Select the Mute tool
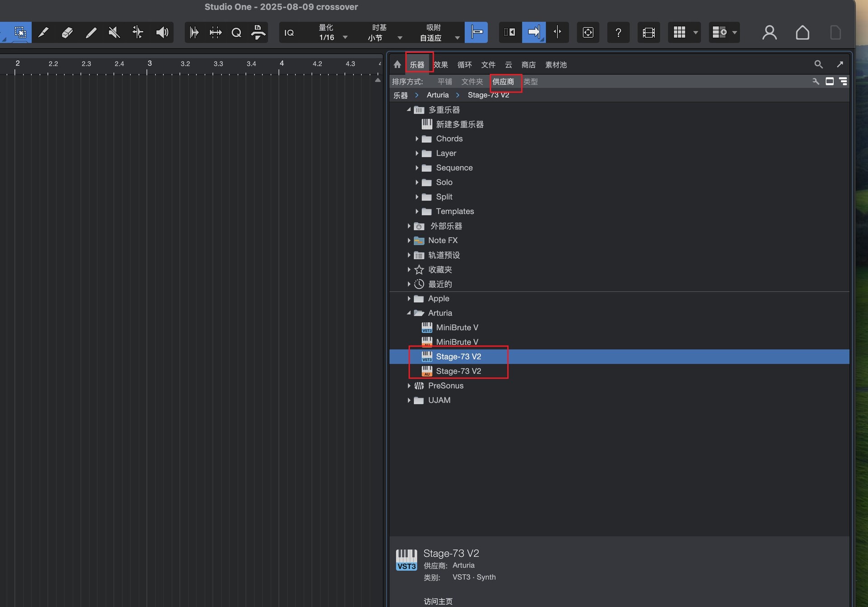The image size is (868, 607). (114, 32)
